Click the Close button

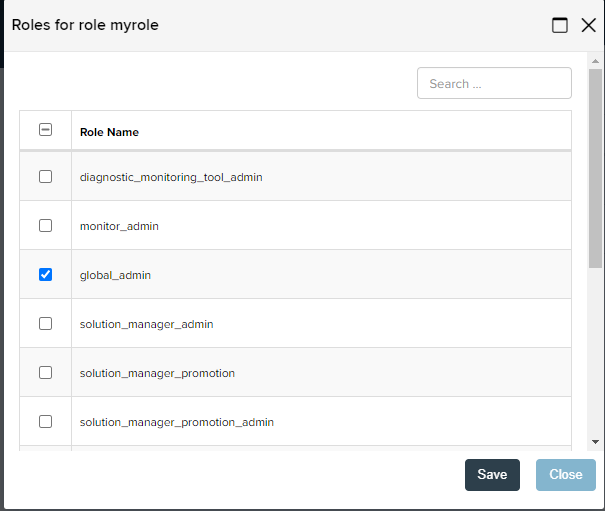click(565, 475)
